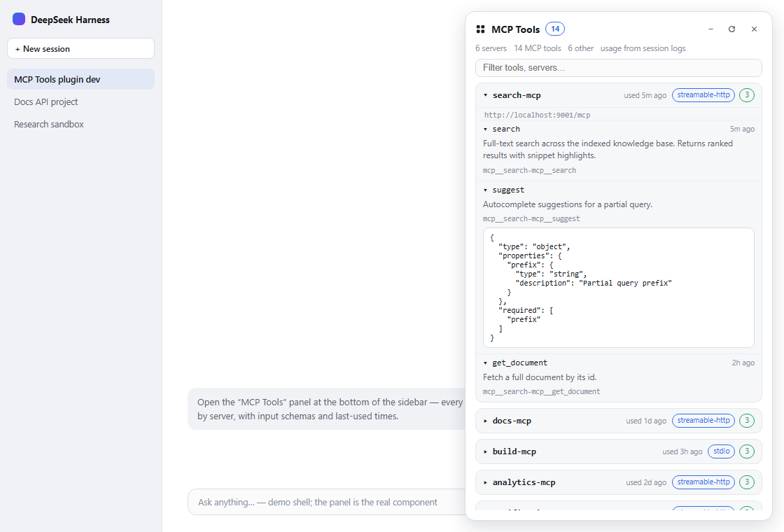The height and width of the screenshot is (532, 784).
Task: Click analytics-mcp tool count badge 3
Action: click(746, 482)
